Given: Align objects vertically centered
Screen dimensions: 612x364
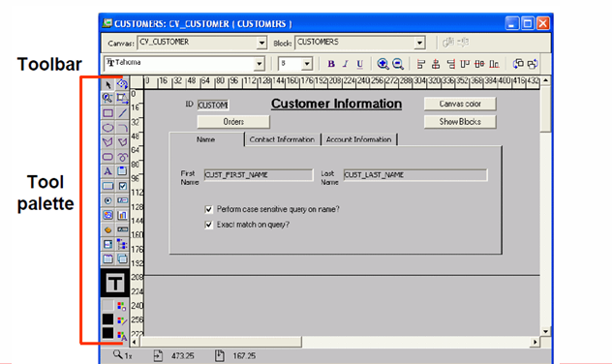Looking at the screenshot, I should [x=479, y=64].
